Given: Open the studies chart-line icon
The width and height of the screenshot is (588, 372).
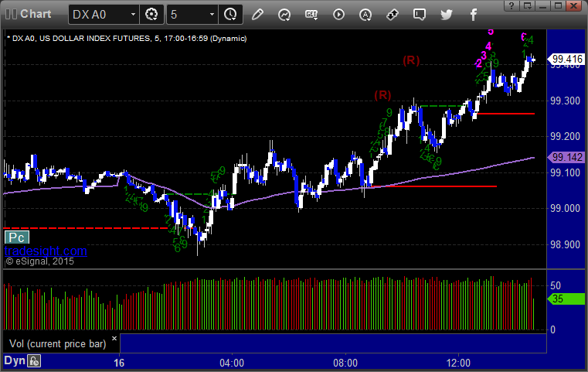Looking at the screenshot, I should tap(284, 15).
